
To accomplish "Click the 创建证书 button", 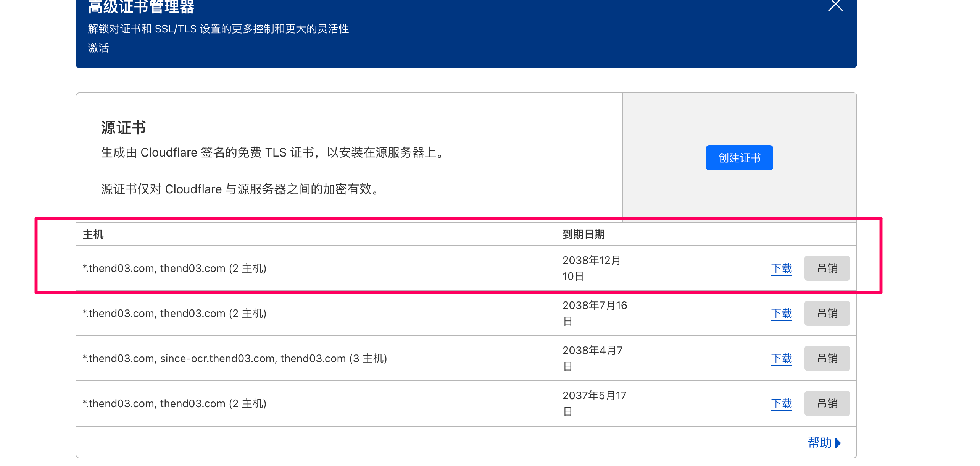I will tap(739, 158).
